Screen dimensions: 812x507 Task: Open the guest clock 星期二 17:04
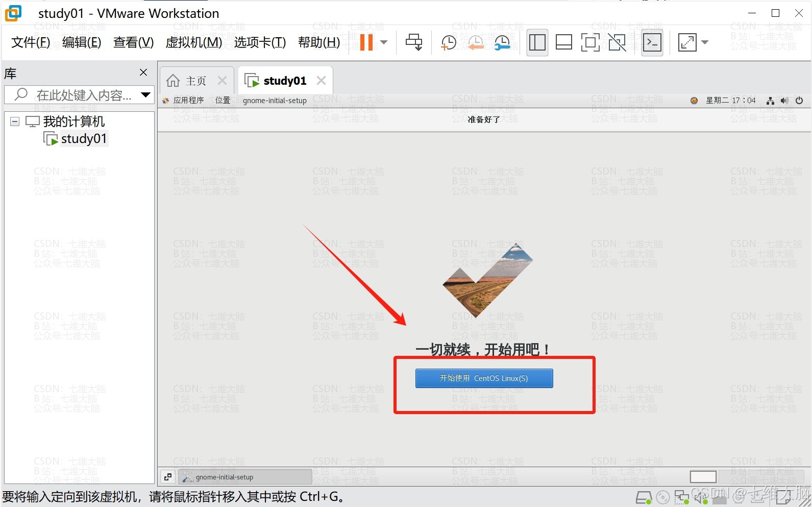point(731,100)
